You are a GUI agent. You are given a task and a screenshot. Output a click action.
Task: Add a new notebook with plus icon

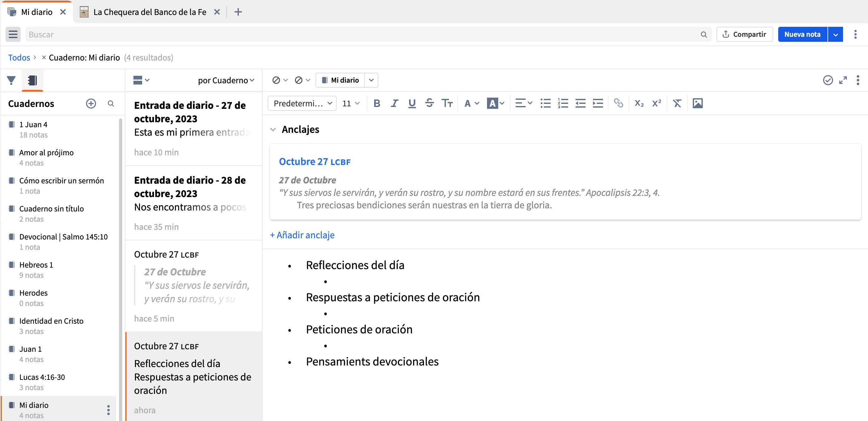[91, 104]
